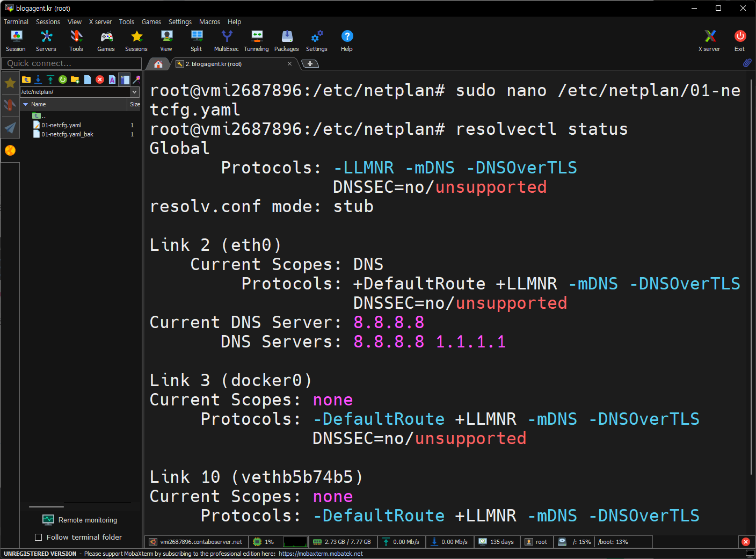Viewport: 756px width, 559px height.
Task: Delete selected file with red X icon
Action: tap(100, 79)
